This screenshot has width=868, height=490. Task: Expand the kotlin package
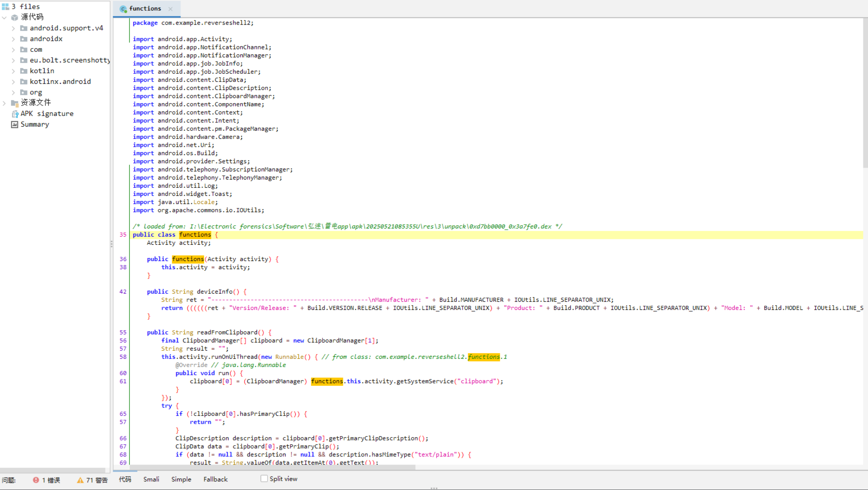coord(13,71)
